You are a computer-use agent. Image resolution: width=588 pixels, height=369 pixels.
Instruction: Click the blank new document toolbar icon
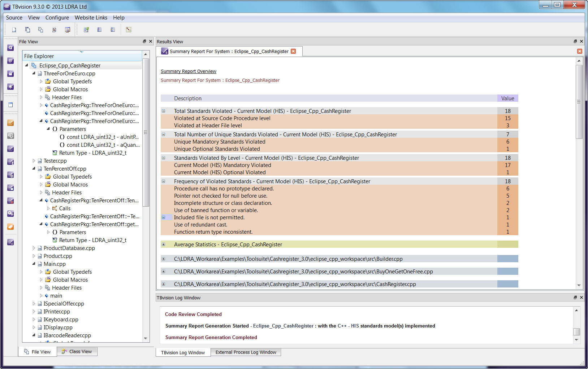tap(14, 30)
